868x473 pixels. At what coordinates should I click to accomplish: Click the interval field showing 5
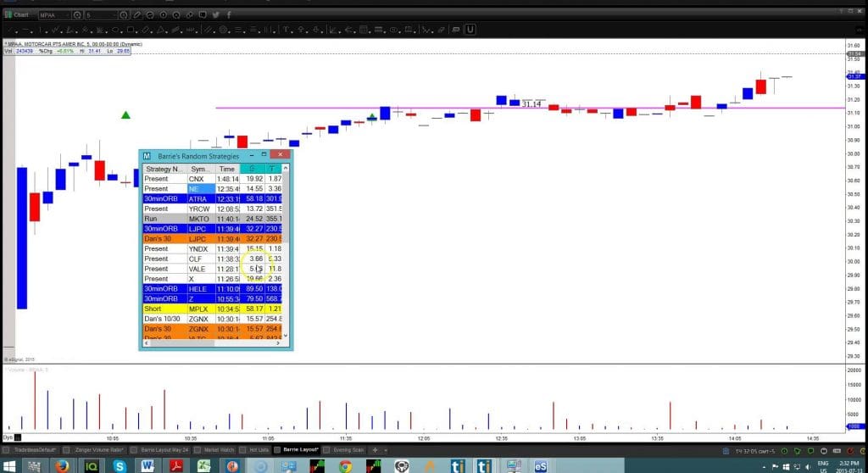101,15
